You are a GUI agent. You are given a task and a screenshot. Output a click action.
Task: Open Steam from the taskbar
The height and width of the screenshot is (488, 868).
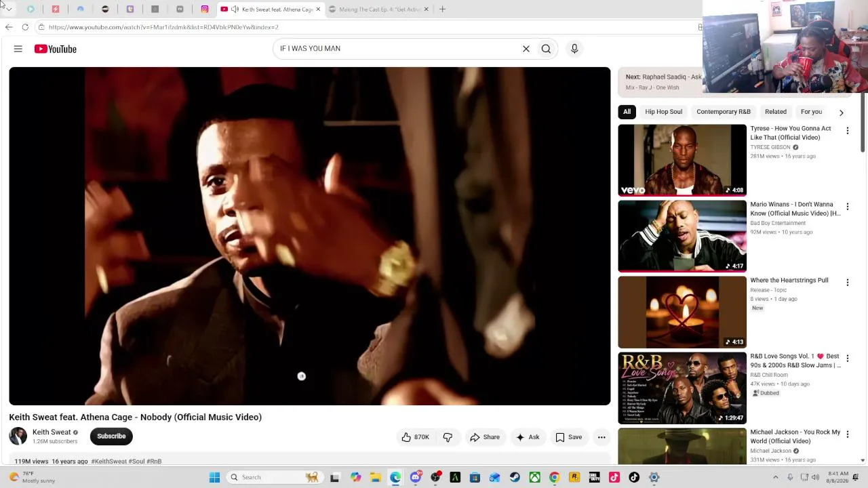pyautogui.click(x=515, y=477)
